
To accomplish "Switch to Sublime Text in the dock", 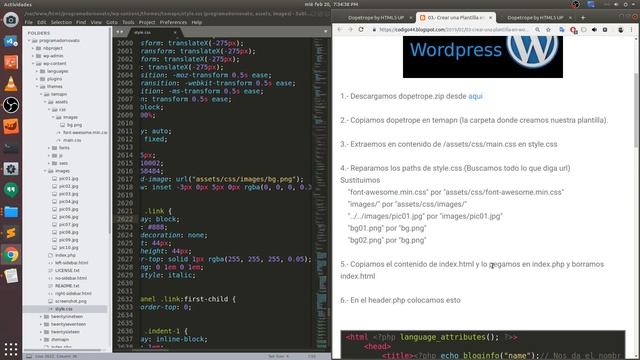I will click(11, 233).
